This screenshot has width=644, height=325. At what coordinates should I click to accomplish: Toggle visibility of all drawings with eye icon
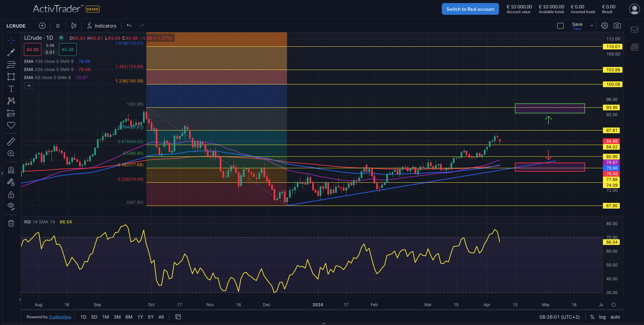coord(11,206)
